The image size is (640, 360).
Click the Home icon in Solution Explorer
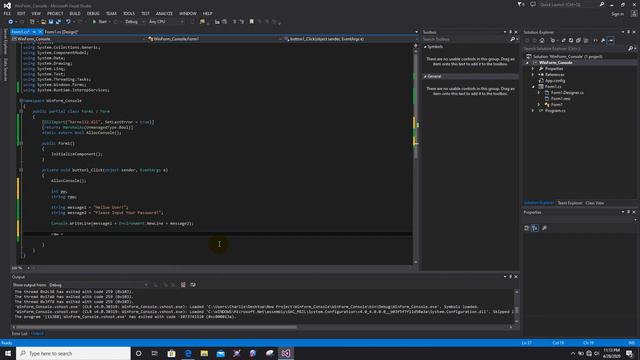[x=542, y=40]
